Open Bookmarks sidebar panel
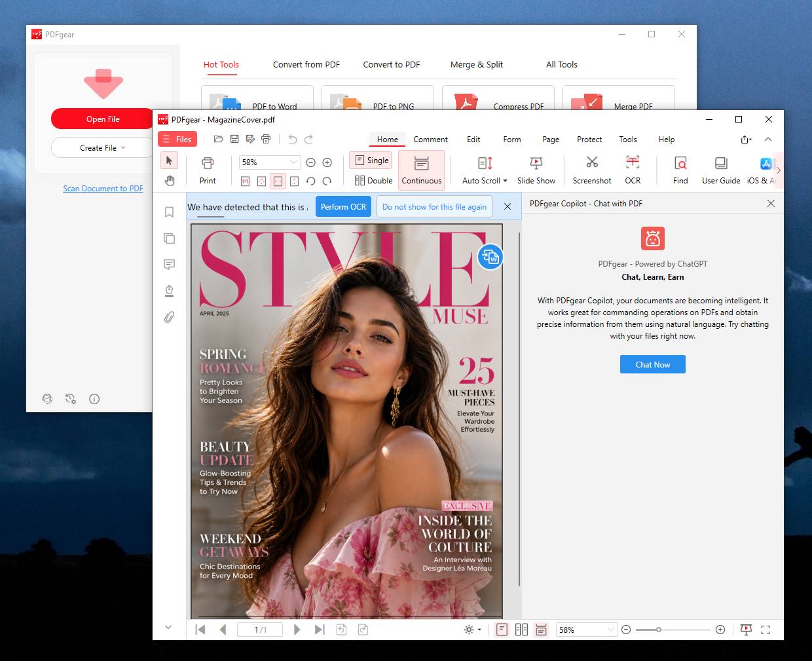 (x=169, y=212)
